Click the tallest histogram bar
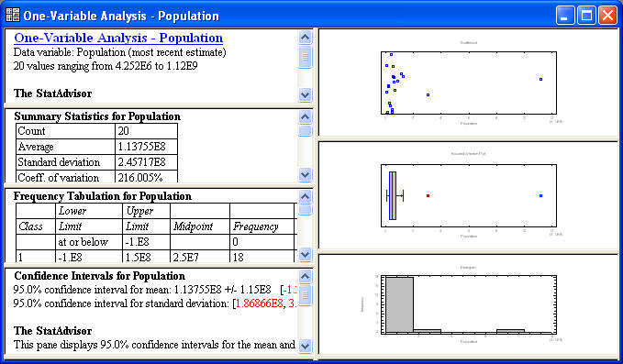Viewport: 623px width, 364px height. [399, 304]
